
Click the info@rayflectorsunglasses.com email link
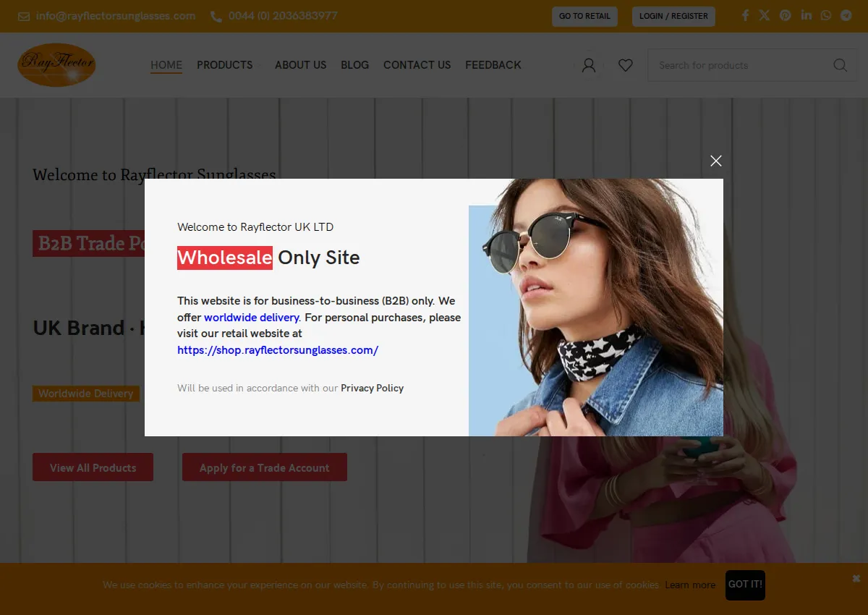(116, 16)
